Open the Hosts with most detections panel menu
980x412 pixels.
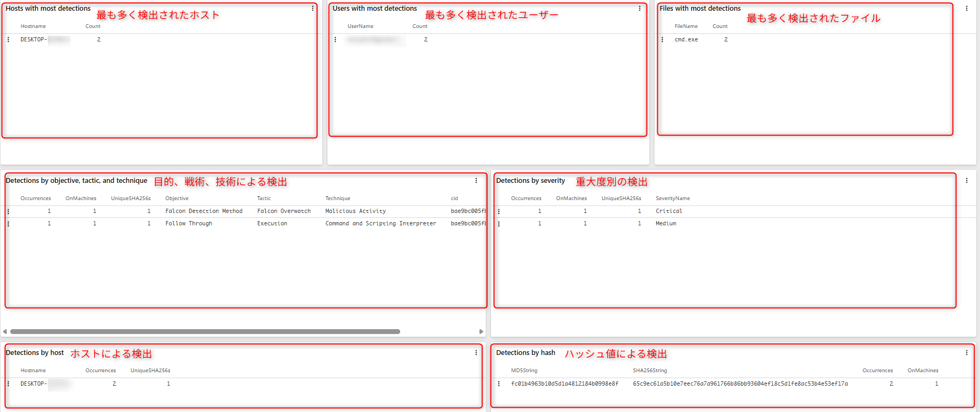(313, 9)
